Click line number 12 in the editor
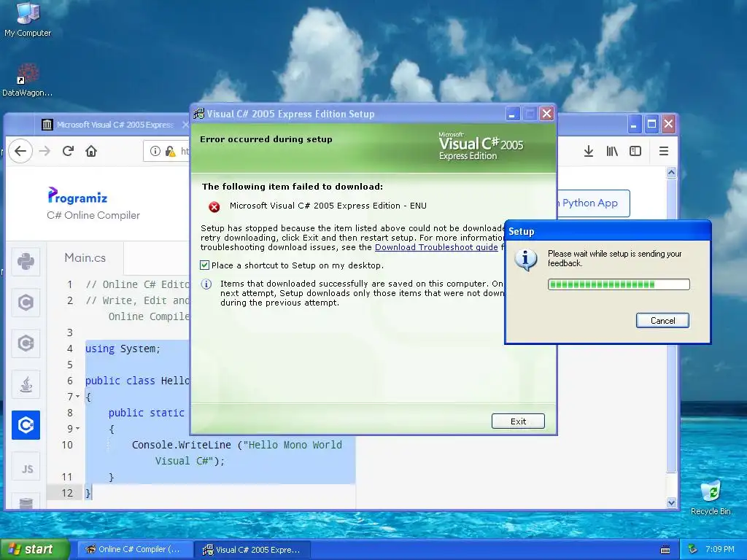The width and height of the screenshot is (747, 560). (67, 493)
